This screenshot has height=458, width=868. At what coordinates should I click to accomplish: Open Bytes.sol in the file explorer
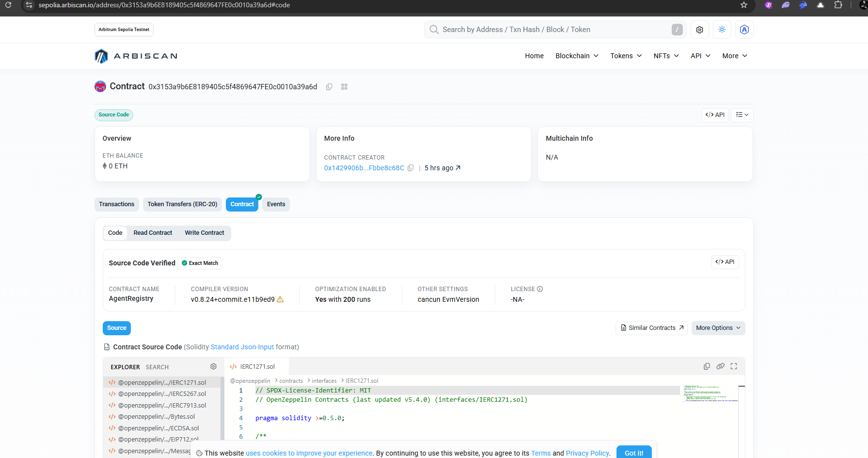coord(162,417)
